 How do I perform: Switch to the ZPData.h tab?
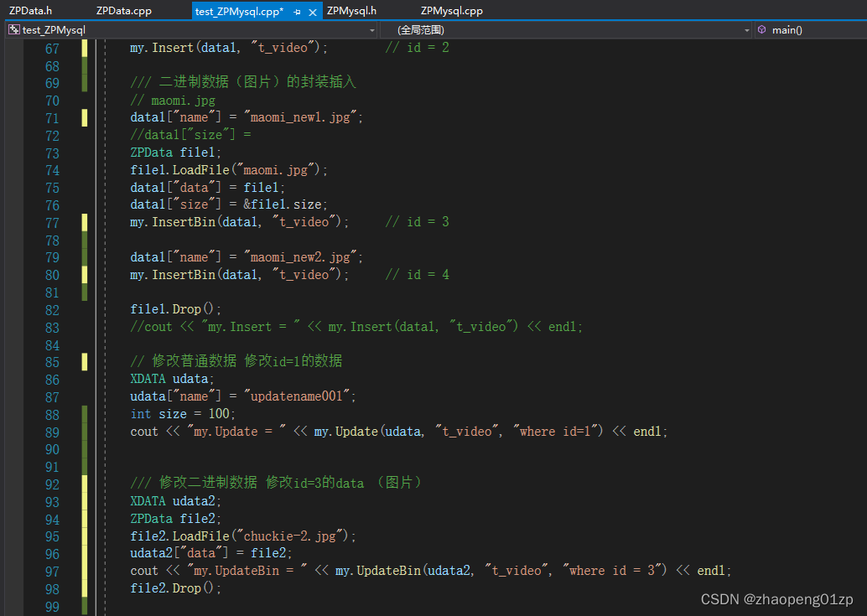(31, 11)
